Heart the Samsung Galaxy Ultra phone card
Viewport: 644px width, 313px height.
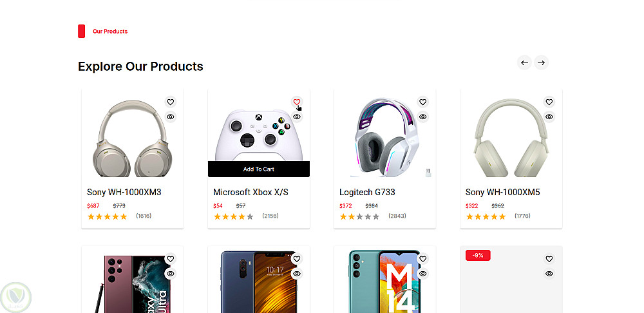pyautogui.click(x=170, y=259)
